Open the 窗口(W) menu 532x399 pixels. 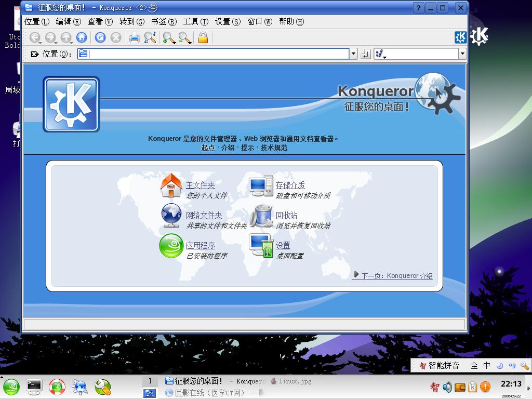click(260, 22)
